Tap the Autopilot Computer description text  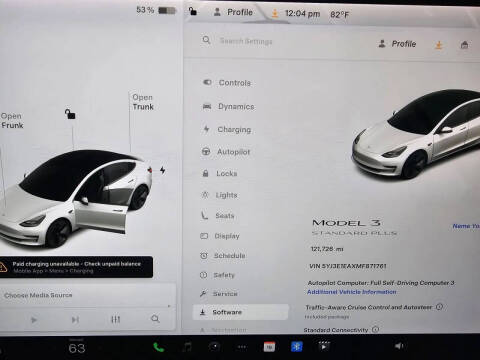pos(381,283)
